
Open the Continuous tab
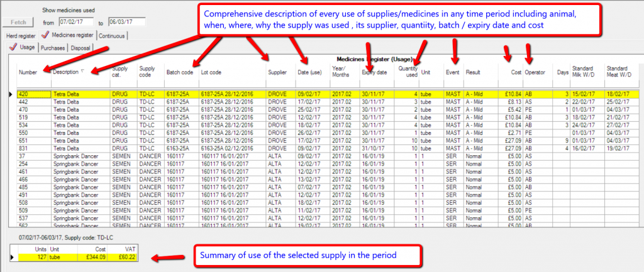click(x=111, y=36)
